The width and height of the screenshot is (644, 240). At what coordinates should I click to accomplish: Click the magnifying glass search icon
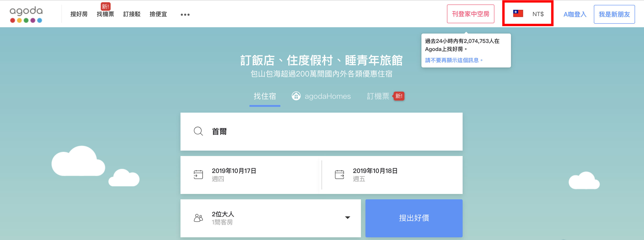pyautogui.click(x=198, y=131)
